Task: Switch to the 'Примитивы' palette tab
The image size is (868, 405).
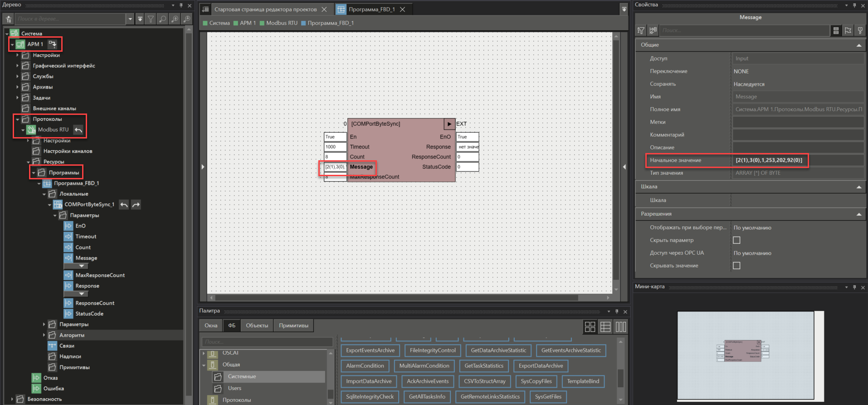Action: click(293, 326)
